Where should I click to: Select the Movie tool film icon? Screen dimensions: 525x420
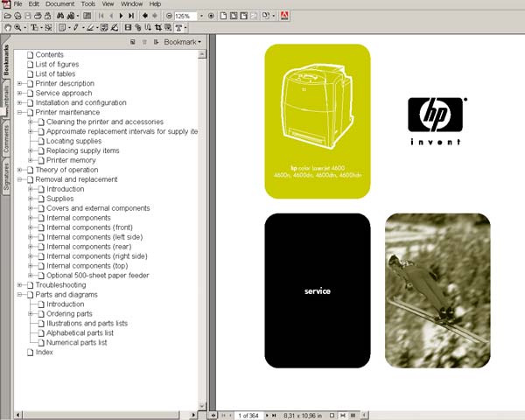[128, 28]
